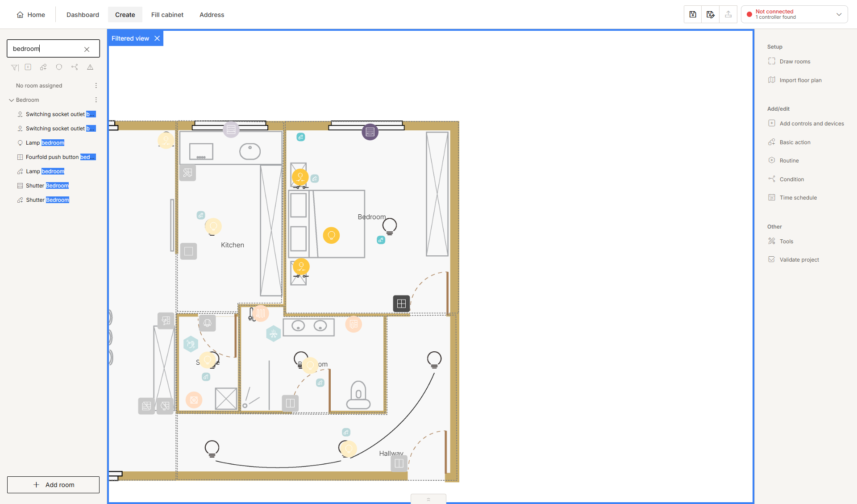The width and height of the screenshot is (857, 504).
Task: Open options menu for No room assigned
Action: 96,86
